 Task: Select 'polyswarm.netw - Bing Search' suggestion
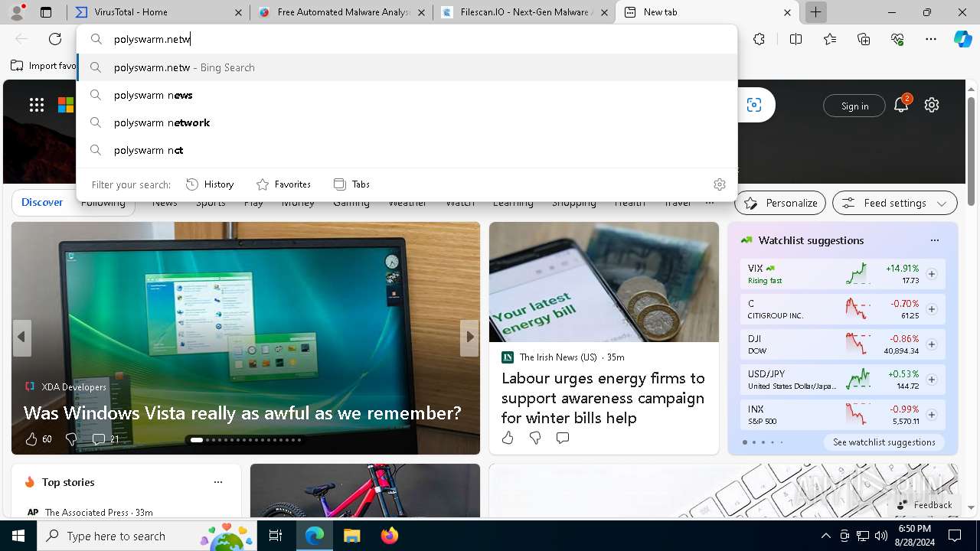[x=407, y=67]
